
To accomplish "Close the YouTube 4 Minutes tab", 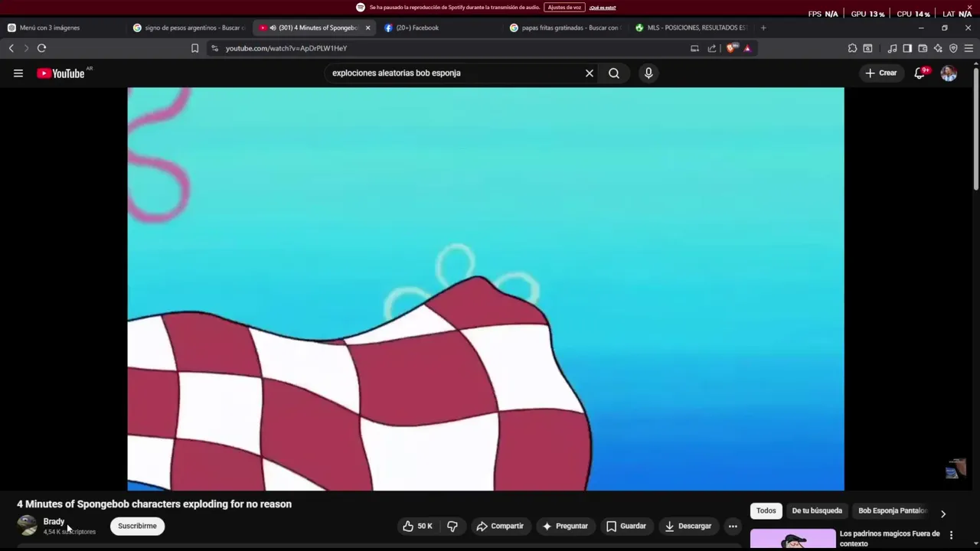I will tap(367, 28).
